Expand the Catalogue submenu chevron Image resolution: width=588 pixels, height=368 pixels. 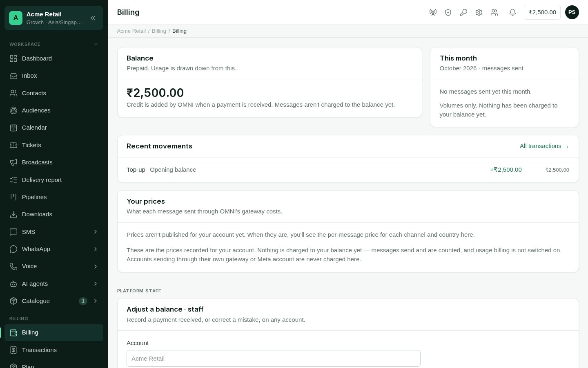[x=96, y=301]
